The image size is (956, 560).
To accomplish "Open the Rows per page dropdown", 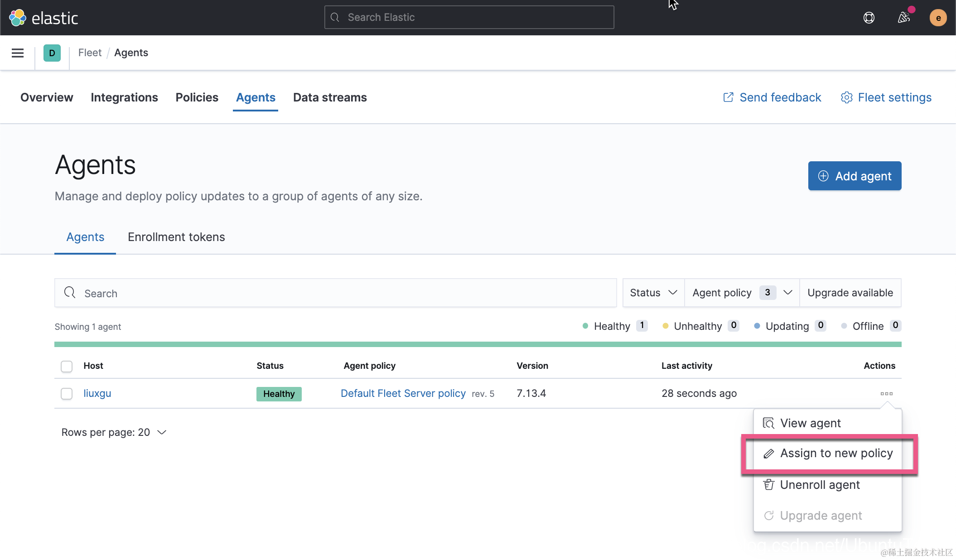I will point(114,432).
